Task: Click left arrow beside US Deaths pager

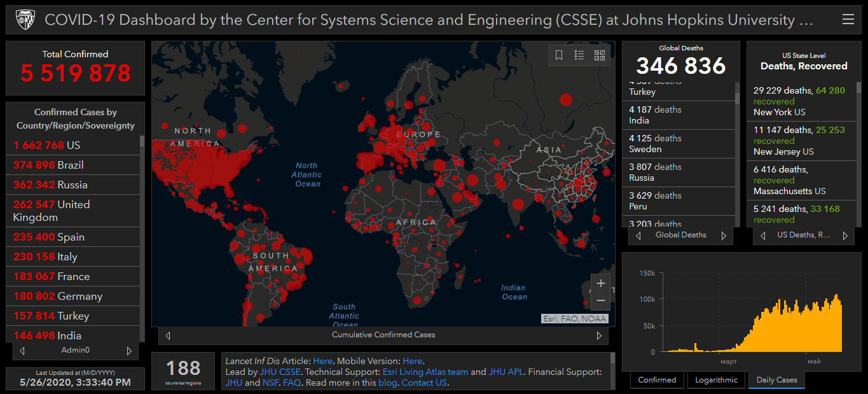Action: 763,236
